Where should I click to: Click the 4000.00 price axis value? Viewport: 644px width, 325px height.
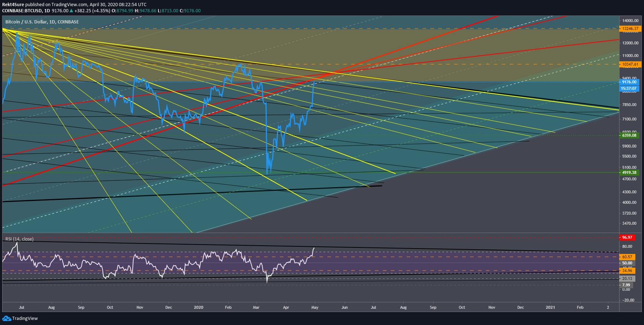click(x=629, y=202)
